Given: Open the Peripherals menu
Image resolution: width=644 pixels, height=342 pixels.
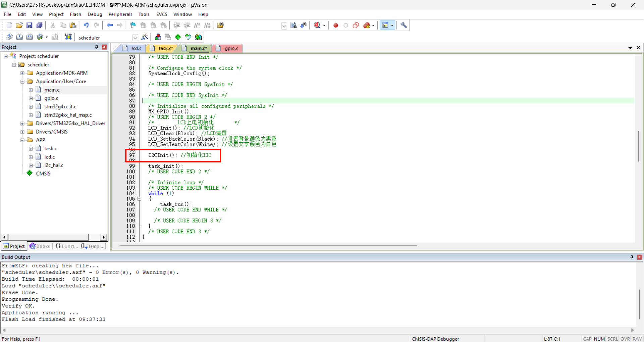Looking at the screenshot, I should pyautogui.click(x=120, y=14).
